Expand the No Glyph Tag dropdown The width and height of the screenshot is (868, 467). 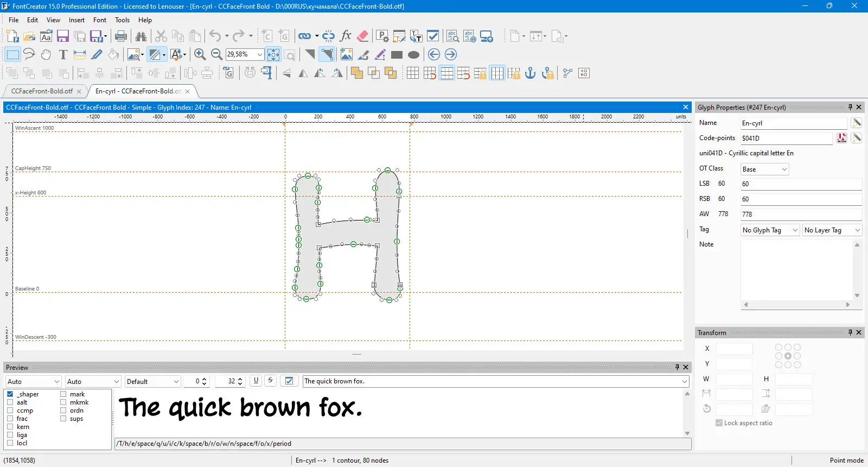(x=770, y=230)
